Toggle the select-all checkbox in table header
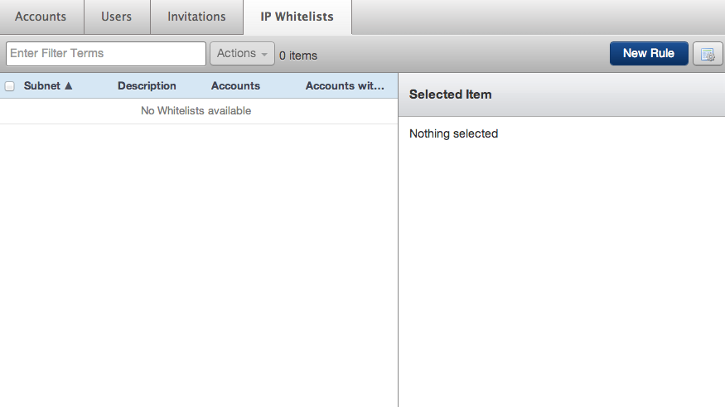This screenshot has width=725, height=407. 9,86
